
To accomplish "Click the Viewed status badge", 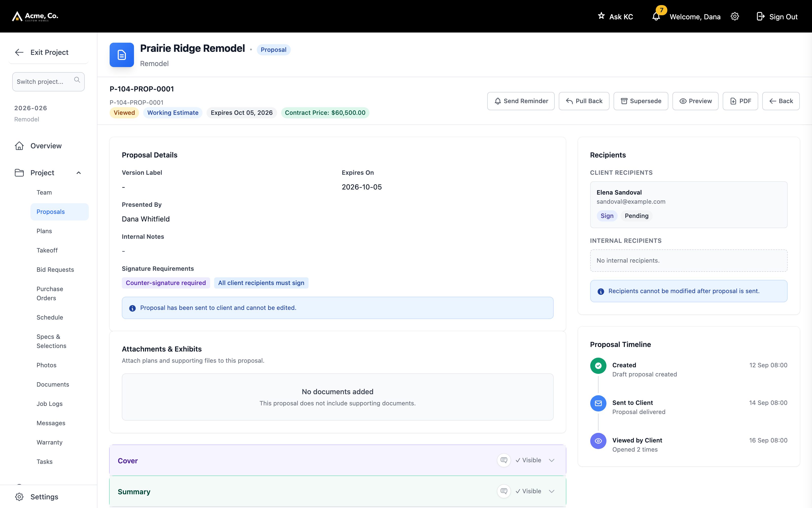I will point(124,113).
